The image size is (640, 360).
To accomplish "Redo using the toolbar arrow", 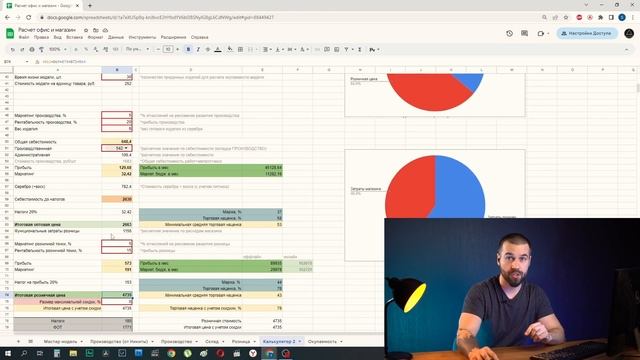I will 22,49.
